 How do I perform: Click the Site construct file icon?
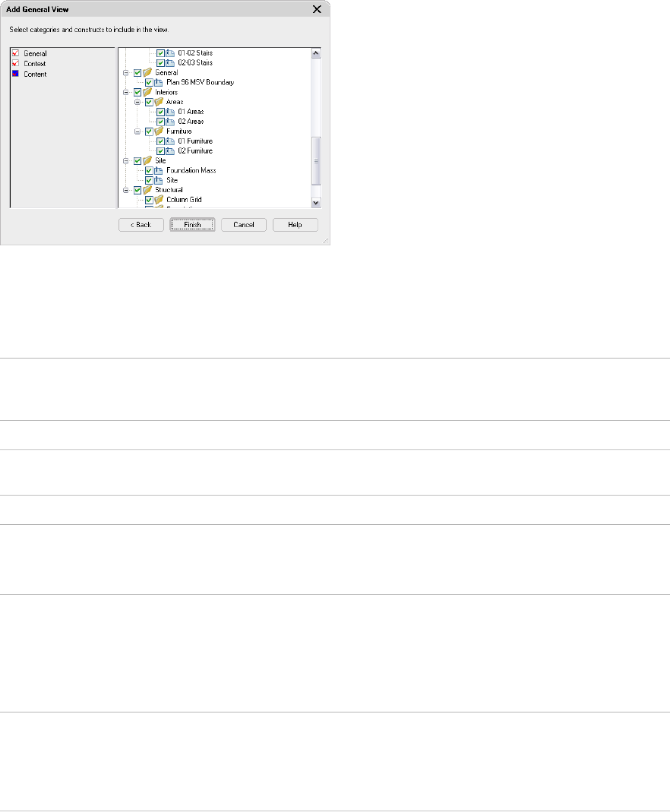click(x=159, y=180)
